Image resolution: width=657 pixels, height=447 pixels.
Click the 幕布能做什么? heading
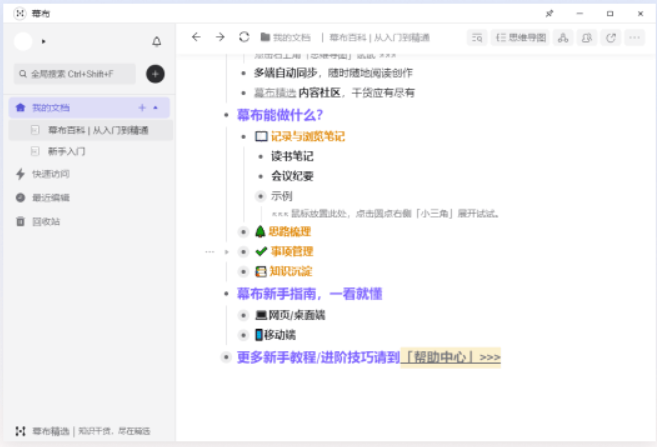[280, 115]
